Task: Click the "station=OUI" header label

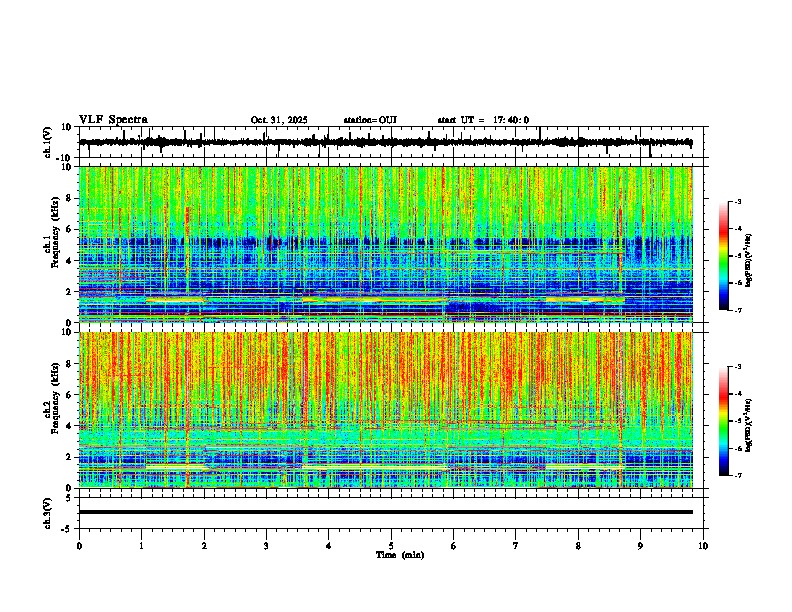Action: (x=370, y=120)
